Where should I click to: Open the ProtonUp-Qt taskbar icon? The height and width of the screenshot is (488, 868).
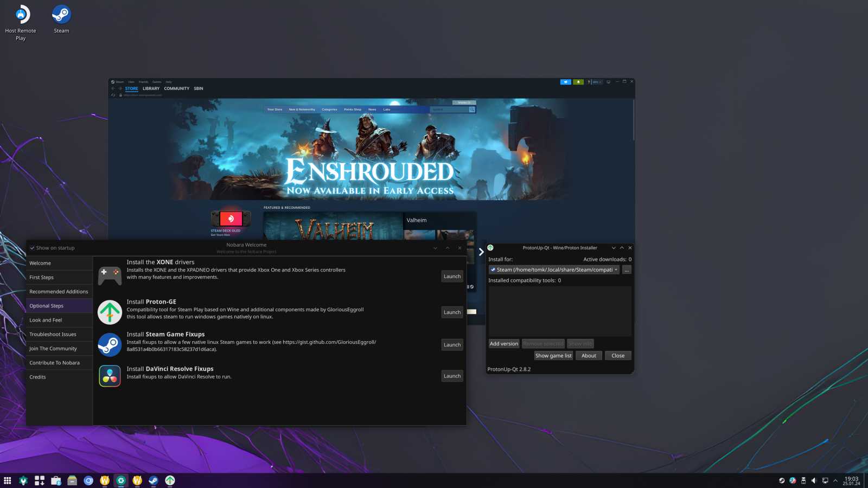pos(170,480)
